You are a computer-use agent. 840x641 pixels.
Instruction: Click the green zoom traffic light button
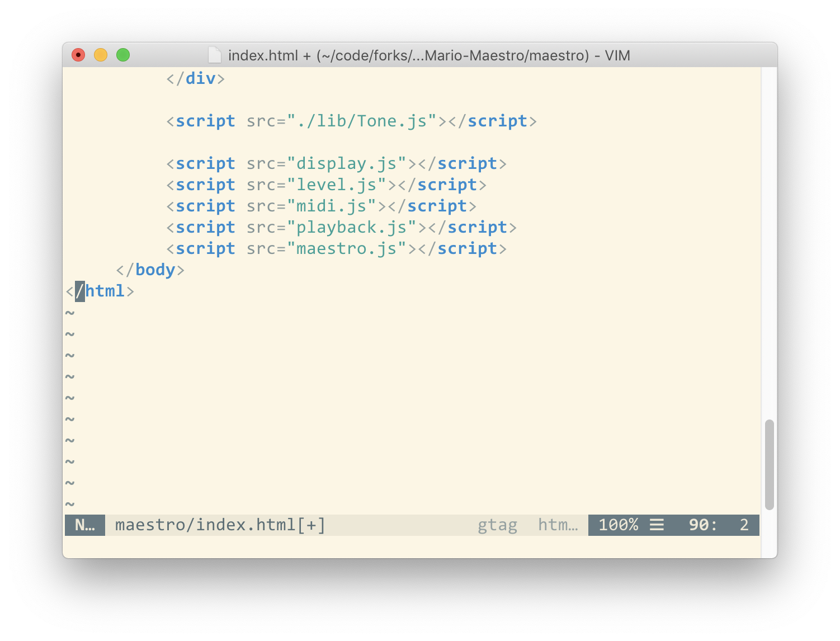click(x=123, y=55)
